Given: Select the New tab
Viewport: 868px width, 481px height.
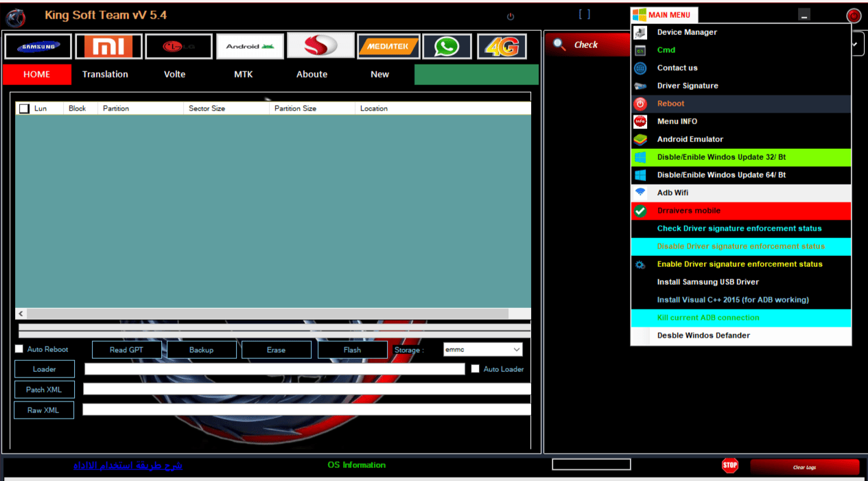Looking at the screenshot, I should tap(379, 74).
